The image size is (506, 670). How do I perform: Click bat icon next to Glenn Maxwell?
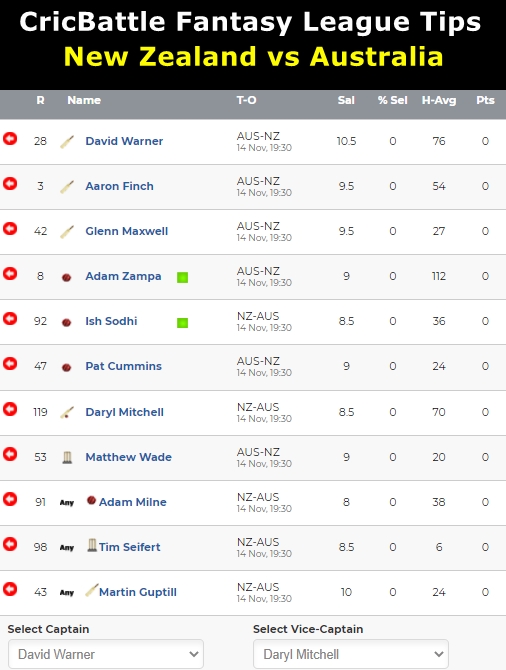[x=67, y=232]
